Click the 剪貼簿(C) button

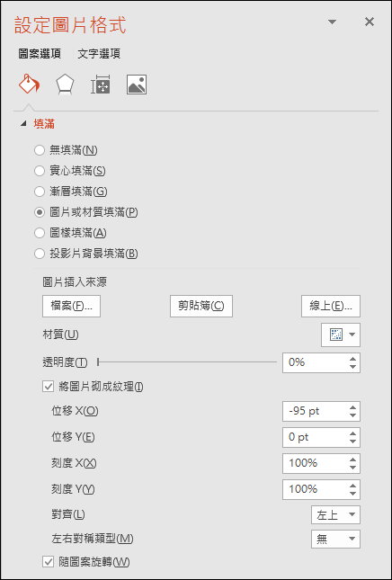click(201, 306)
